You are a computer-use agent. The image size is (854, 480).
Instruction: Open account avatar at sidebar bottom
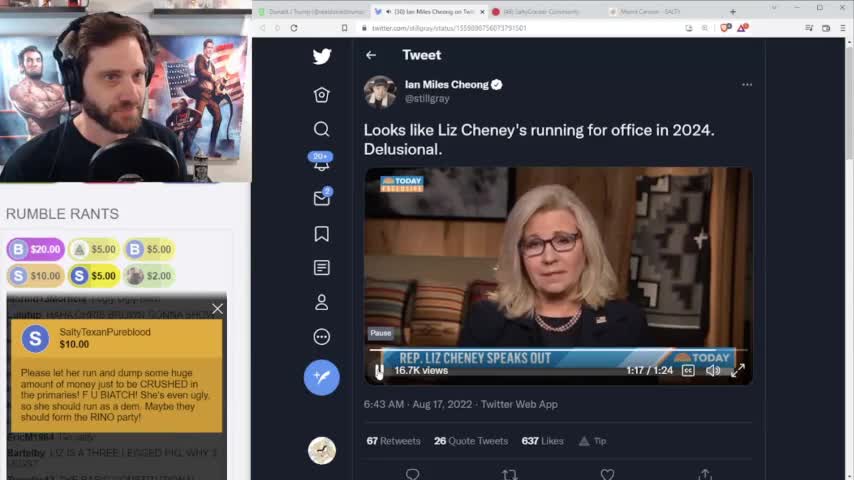point(321,451)
